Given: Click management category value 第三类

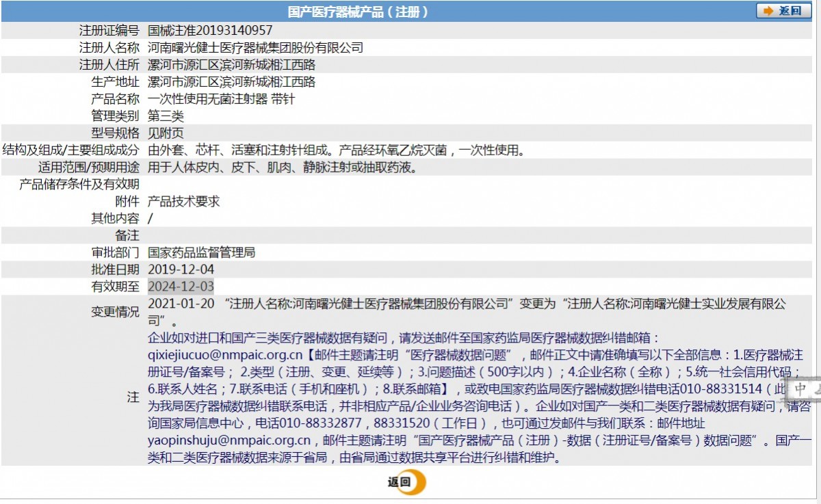Looking at the screenshot, I should (166, 116).
